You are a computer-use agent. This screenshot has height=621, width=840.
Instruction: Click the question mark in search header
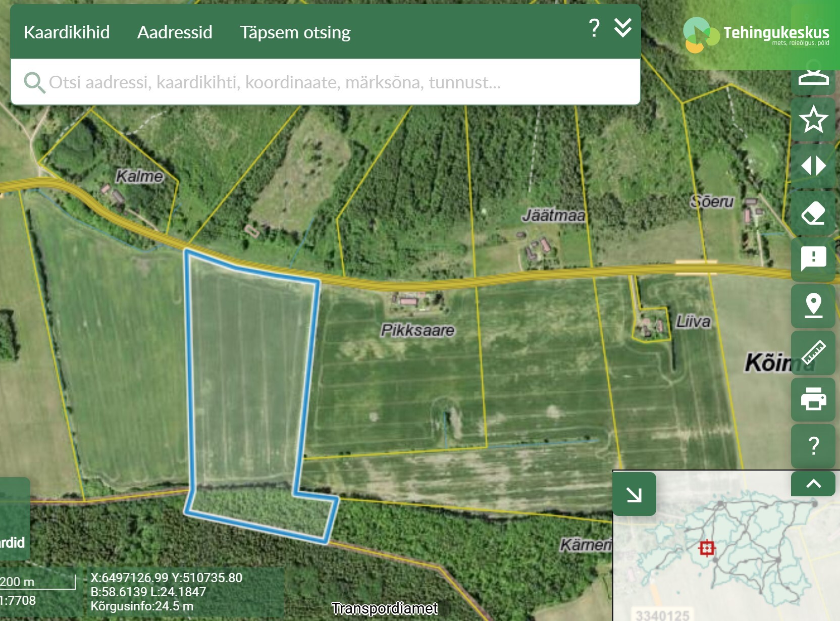594,28
